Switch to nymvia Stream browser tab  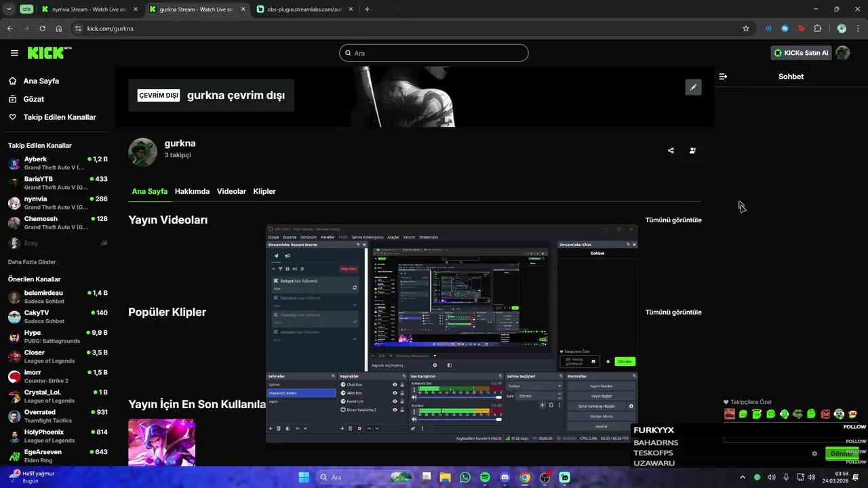(x=88, y=9)
